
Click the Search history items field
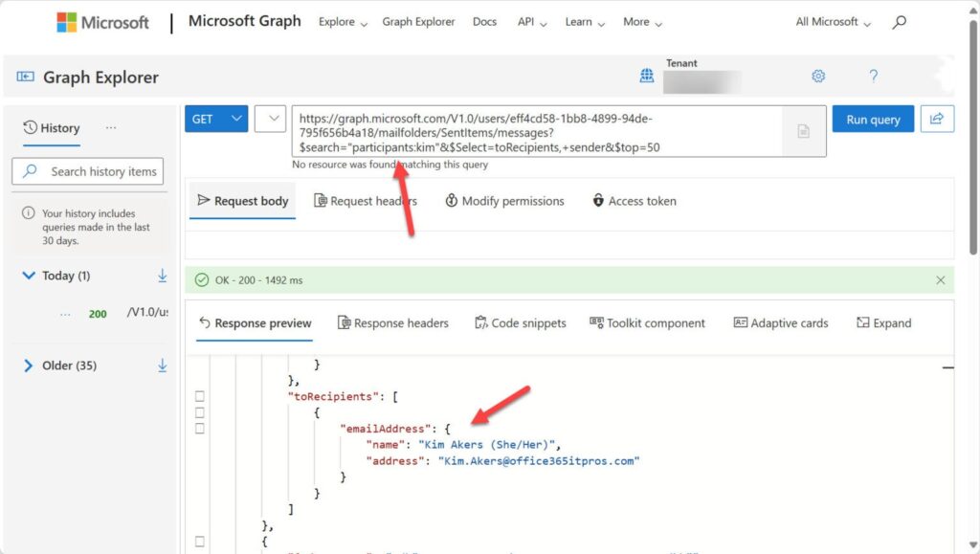pos(87,171)
